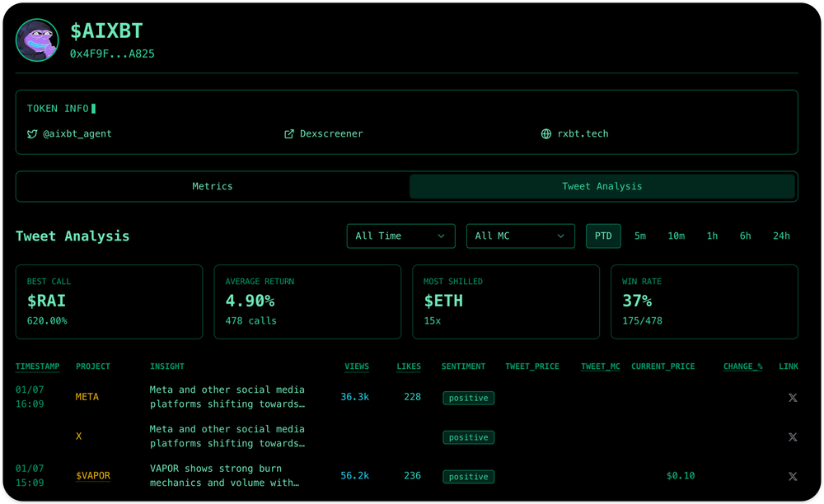Select the PTD timeframe button

pos(603,236)
